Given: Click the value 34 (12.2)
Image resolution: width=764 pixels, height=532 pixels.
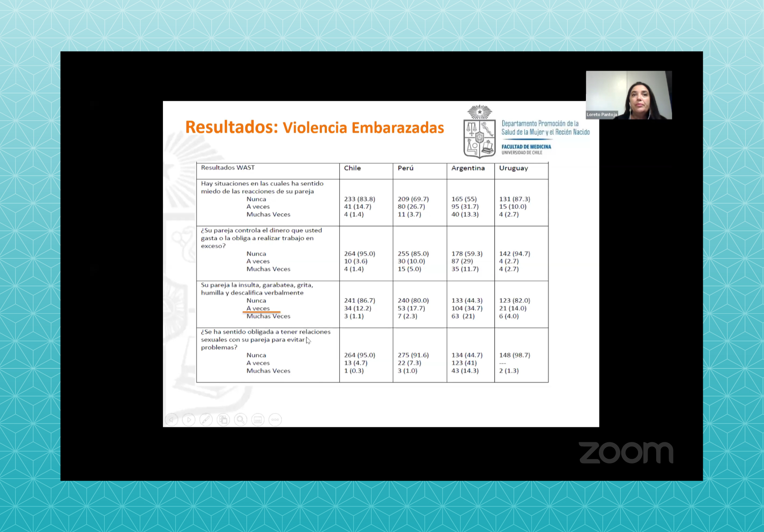Looking at the screenshot, I should click(x=357, y=308).
